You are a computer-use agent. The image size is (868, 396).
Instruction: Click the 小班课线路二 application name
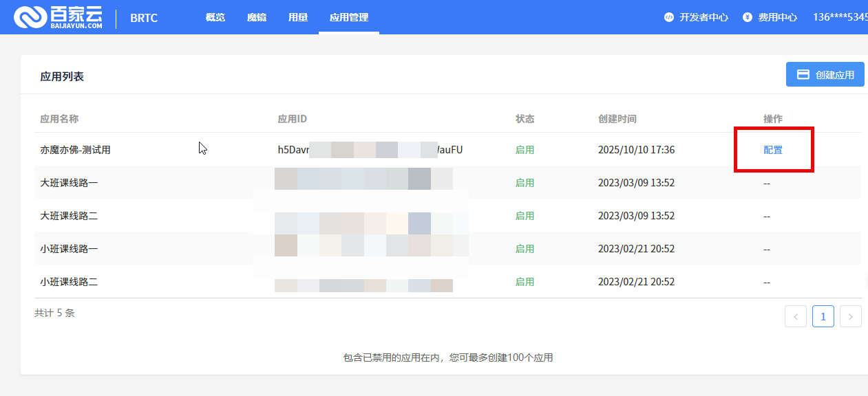[x=69, y=282]
